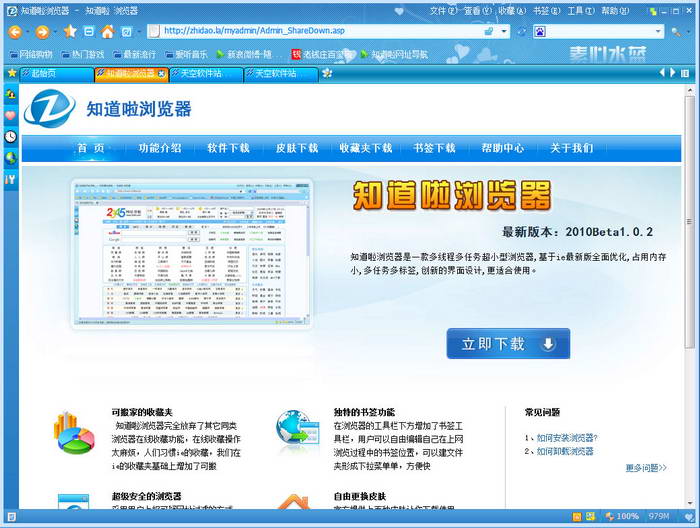
Task: Click the vertical page scrollbar thumb
Action: 690,222
